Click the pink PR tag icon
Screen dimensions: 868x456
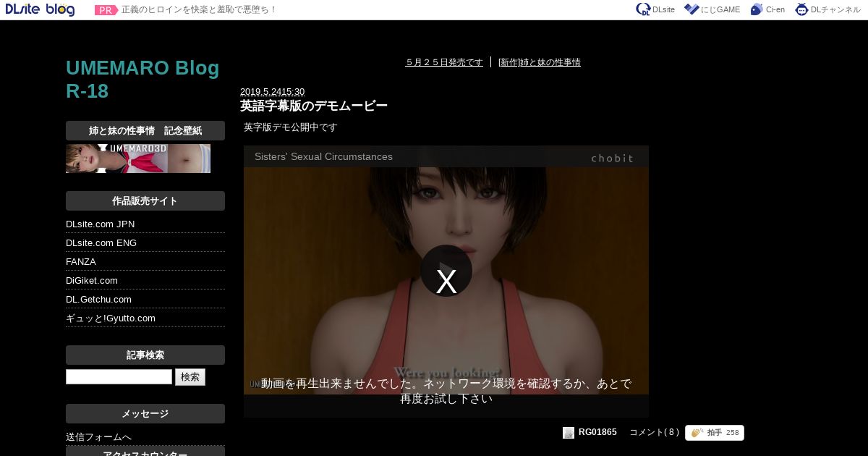106,10
